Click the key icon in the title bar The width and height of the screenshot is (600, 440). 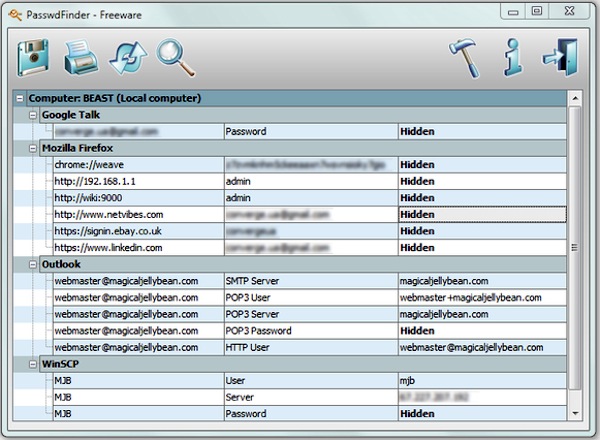[x=15, y=15]
